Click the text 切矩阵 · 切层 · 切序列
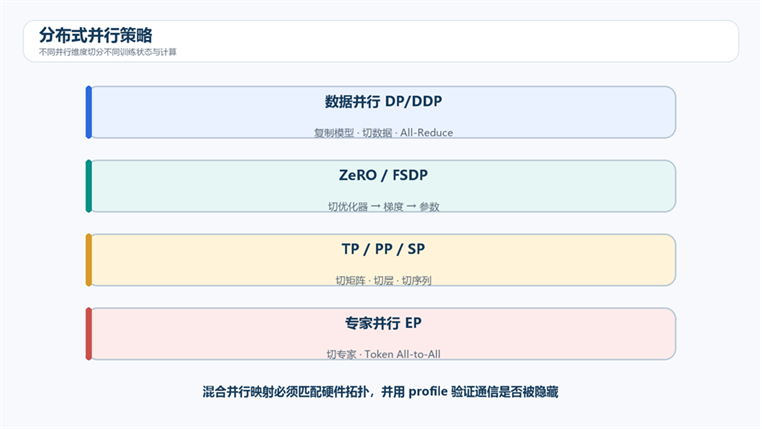The image size is (762, 429). pos(383,280)
